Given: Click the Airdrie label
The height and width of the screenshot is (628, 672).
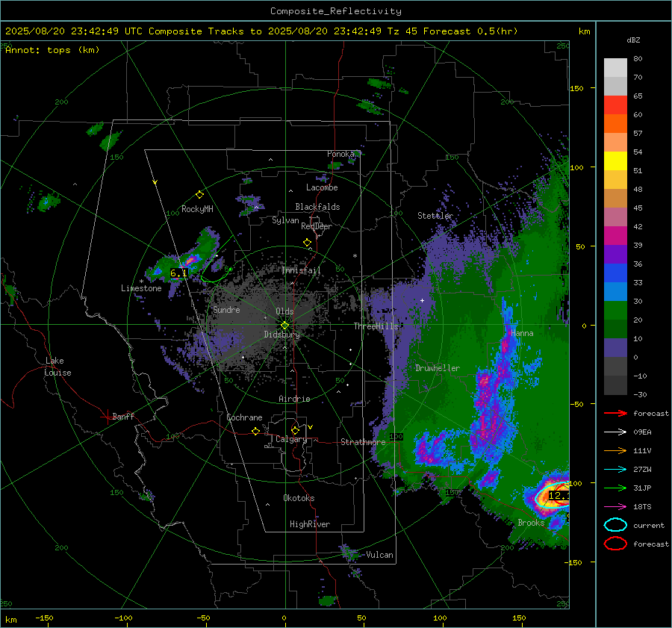Looking at the screenshot, I should (x=294, y=399).
